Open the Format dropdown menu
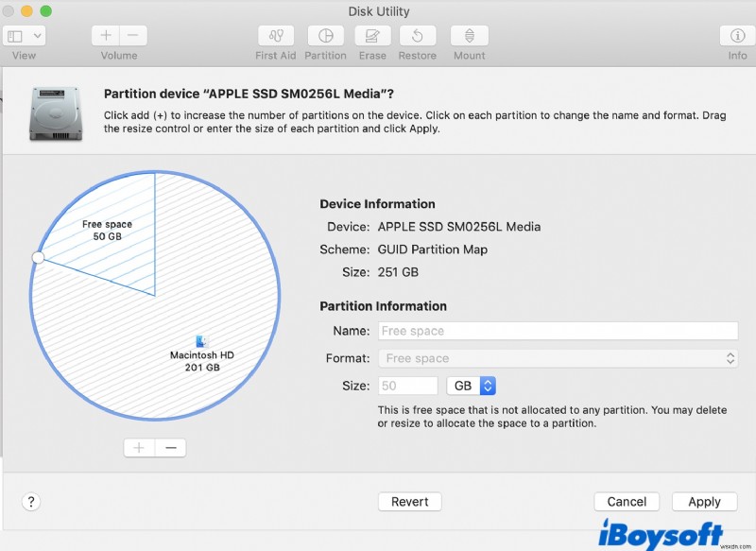 pos(558,358)
